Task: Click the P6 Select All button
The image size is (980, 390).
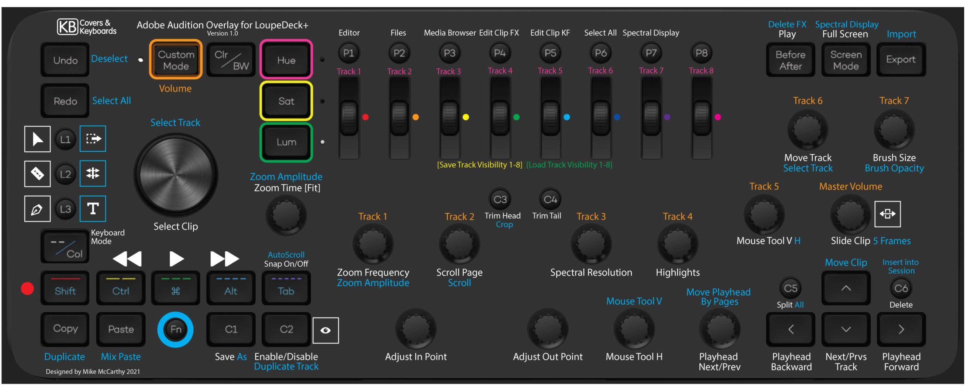Action: point(601,53)
